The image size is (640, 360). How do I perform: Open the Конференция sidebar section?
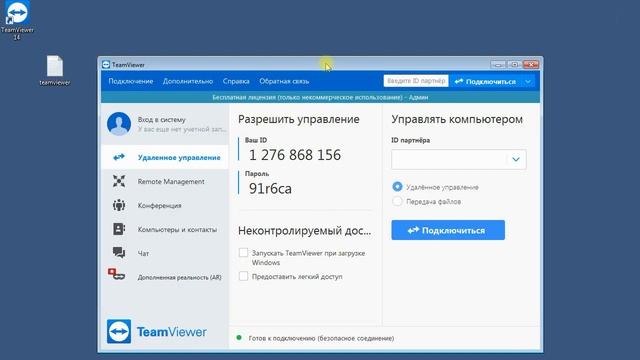(165, 205)
